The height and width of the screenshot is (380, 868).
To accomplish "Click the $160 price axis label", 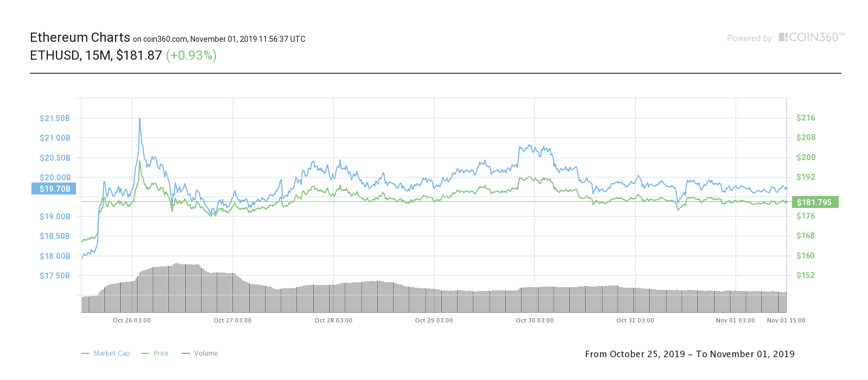I will tap(806, 256).
